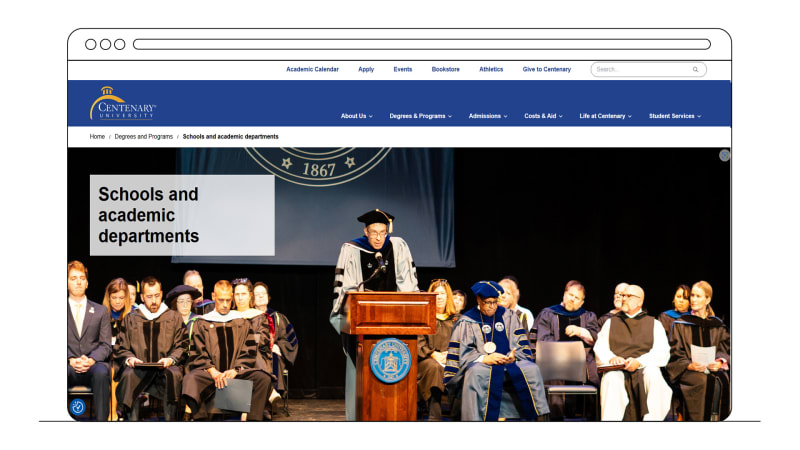Click the search magnifier icon
The width and height of the screenshot is (800, 450).
[695, 70]
